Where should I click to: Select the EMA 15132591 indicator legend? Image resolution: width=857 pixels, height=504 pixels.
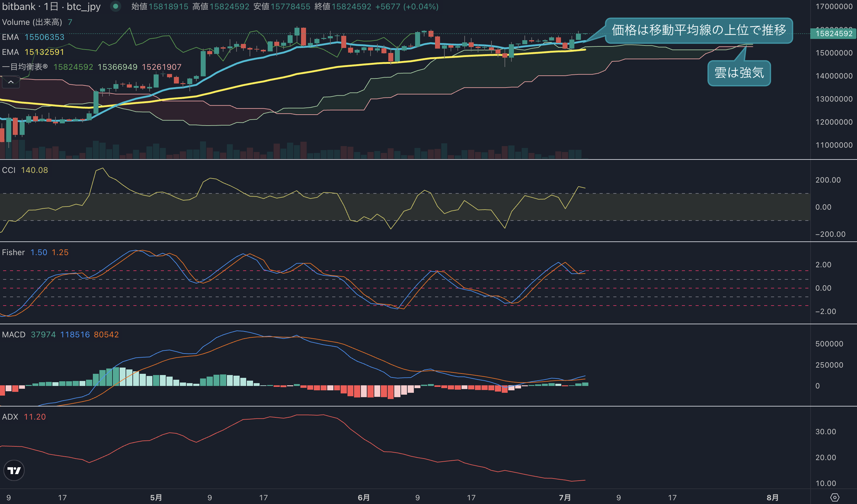tap(33, 52)
